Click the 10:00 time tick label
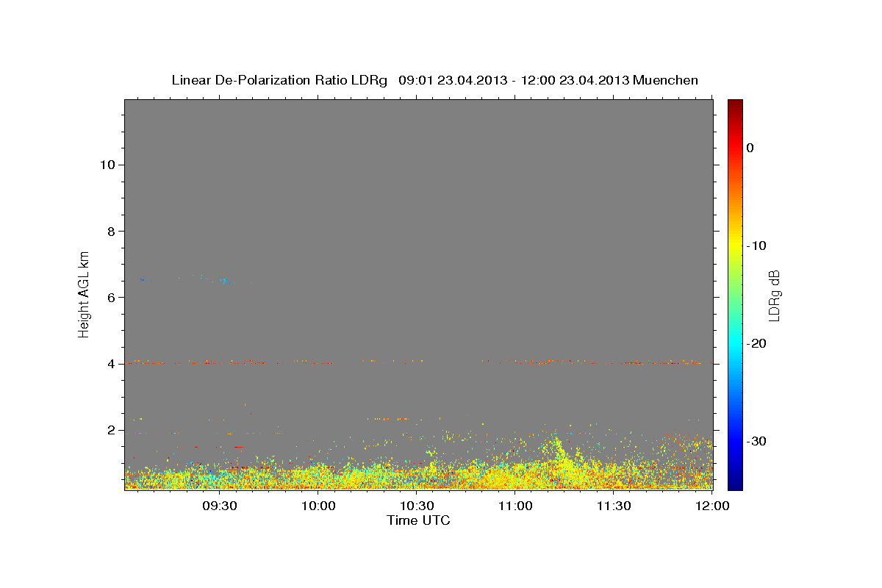Screen dimensions: 882x588 pos(318,506)
